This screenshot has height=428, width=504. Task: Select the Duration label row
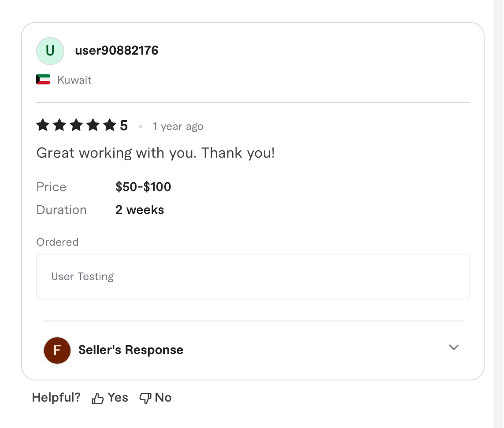click(x=61, y=210)
